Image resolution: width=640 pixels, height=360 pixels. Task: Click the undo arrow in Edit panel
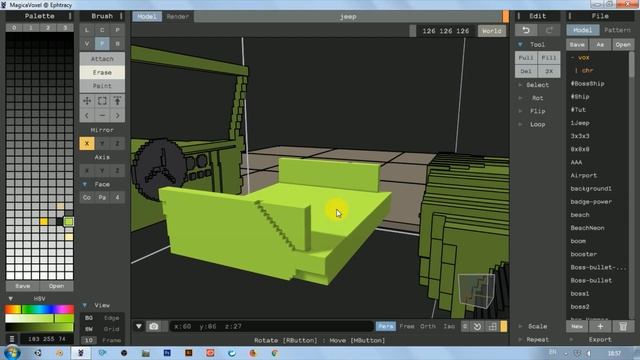point(526,30)
